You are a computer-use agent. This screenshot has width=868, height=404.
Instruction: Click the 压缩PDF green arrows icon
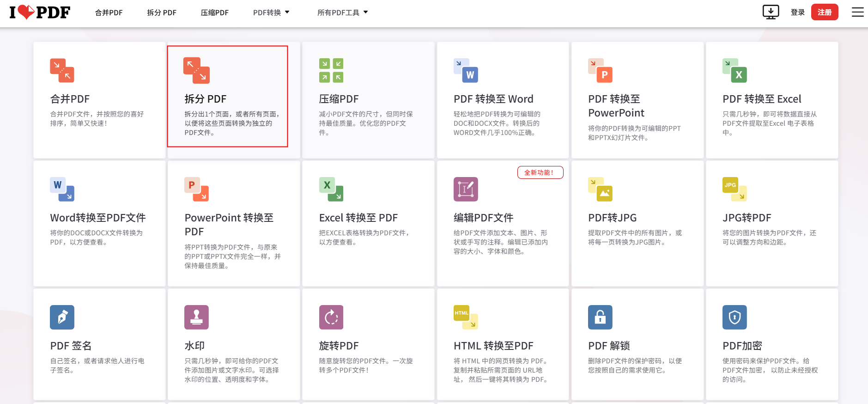coord(331,71)
